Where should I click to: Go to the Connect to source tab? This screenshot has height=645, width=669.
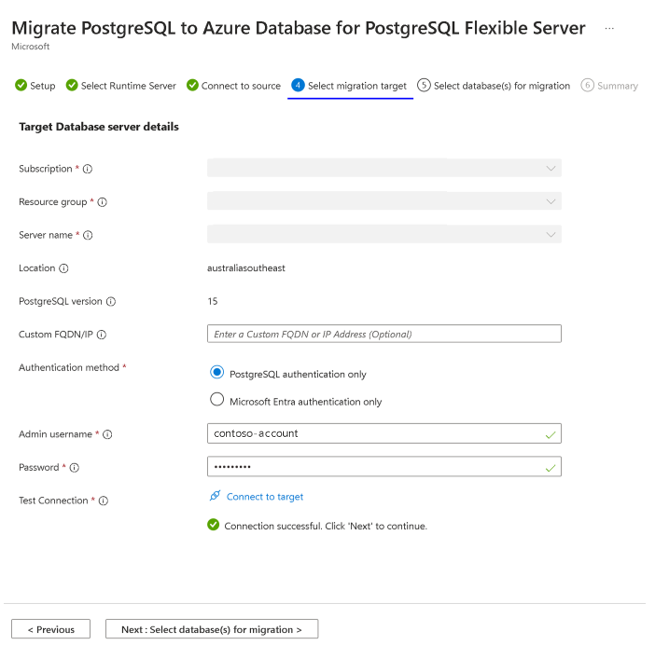point(234,86)
